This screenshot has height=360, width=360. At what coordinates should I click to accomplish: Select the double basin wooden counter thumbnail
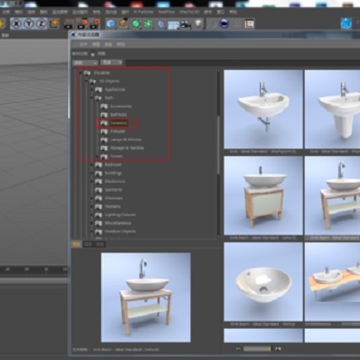pos(332,282)
